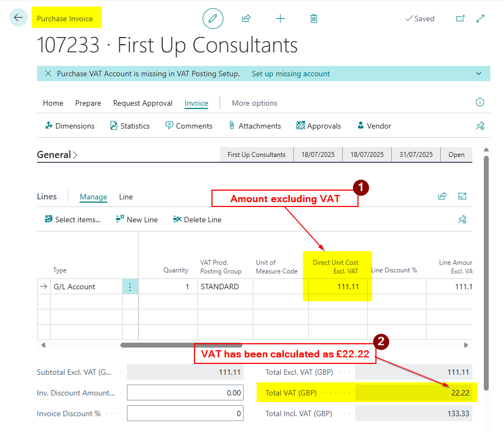Click the share icon in header

[246, 19]
